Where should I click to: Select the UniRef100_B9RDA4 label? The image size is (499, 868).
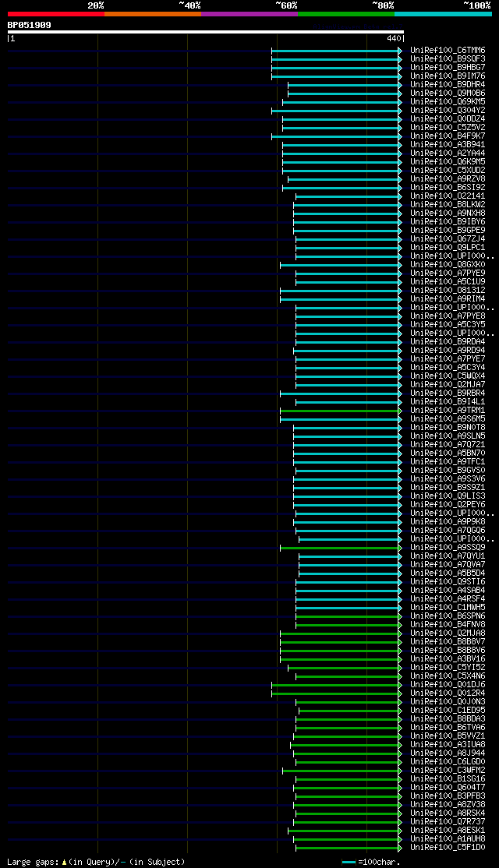tap(448, 342)
